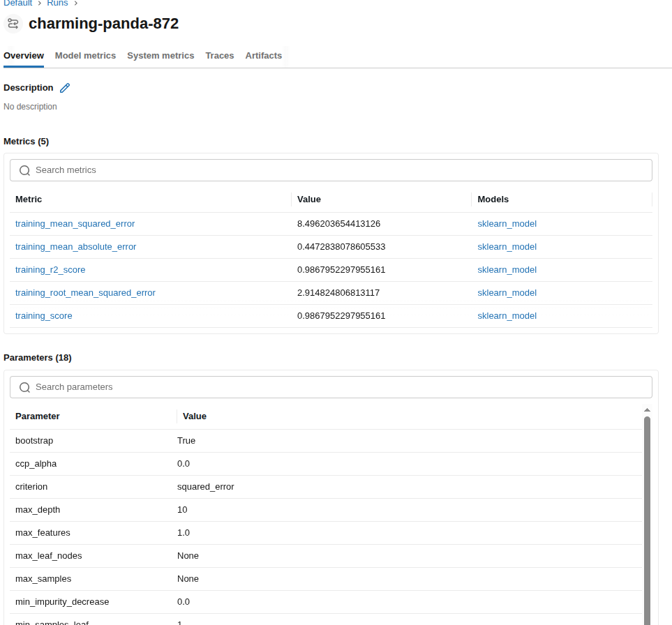Click the bootstrap parameter row
This screenshot has width=672, height=625.
(326, 441)
